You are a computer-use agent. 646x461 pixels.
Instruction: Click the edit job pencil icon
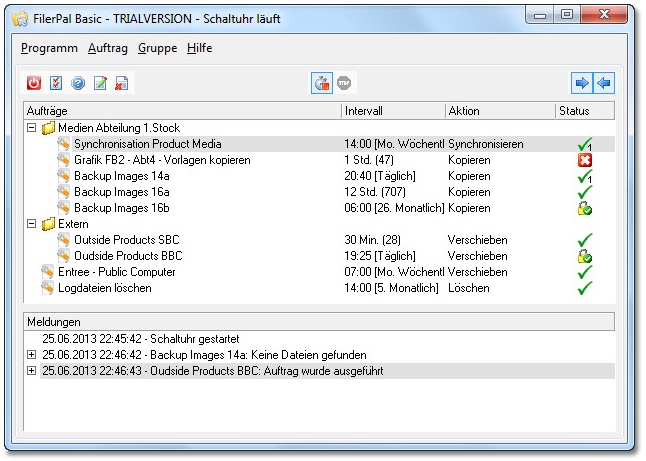(99, 83)
